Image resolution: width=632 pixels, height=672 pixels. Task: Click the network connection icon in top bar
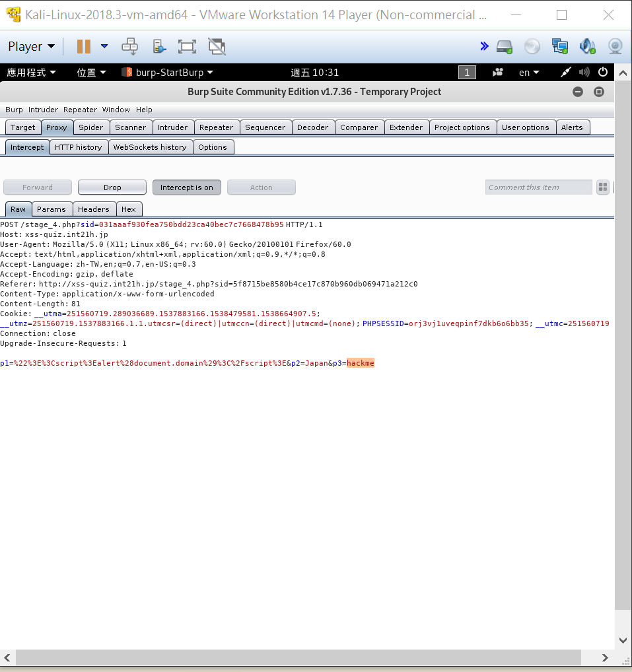coord(565,73)
